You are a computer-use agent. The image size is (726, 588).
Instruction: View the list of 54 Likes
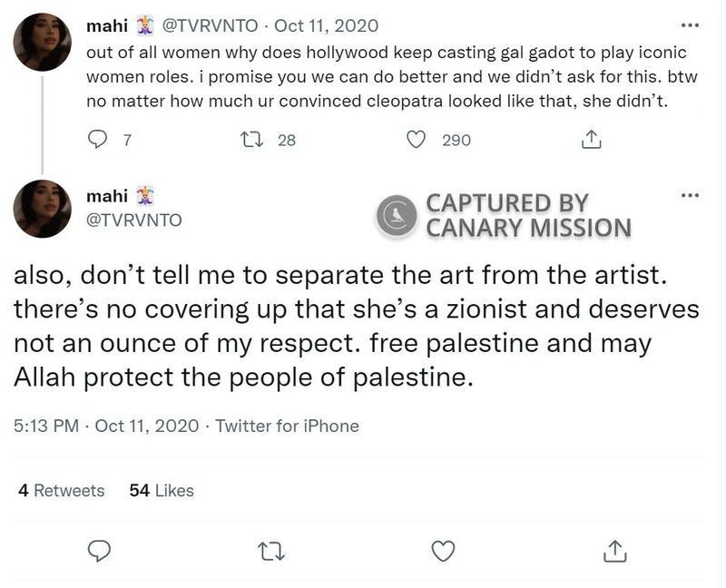coord(162,490)
